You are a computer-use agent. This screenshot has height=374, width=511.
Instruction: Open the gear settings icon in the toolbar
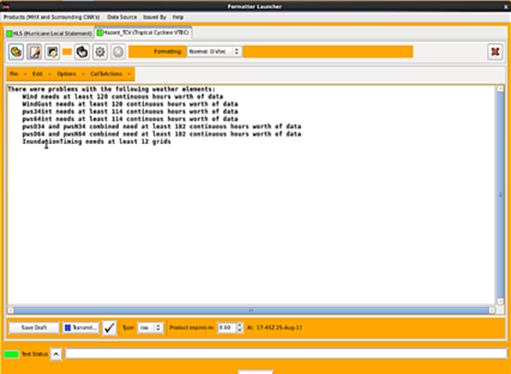[100, 52]
